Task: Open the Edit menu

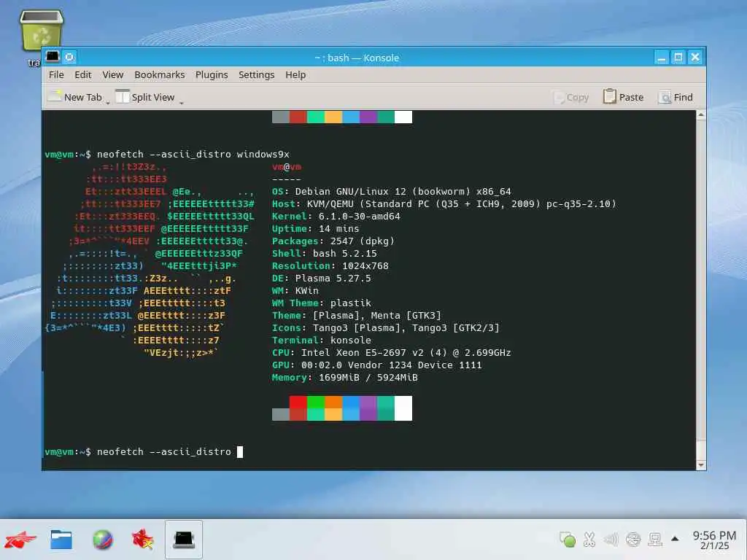Action: click(83, 75)
